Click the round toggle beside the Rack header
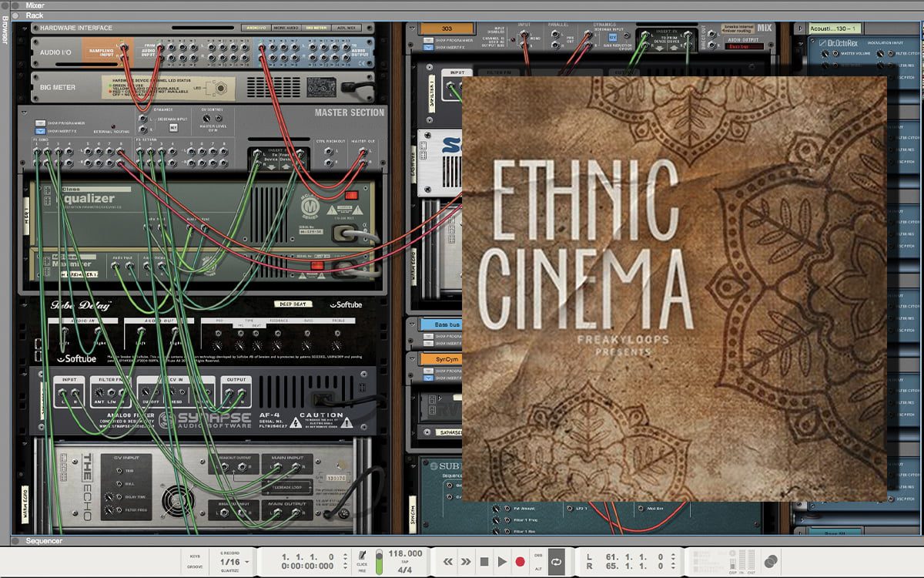The height and width of the screenshot is (578, 924). [15, 15]
